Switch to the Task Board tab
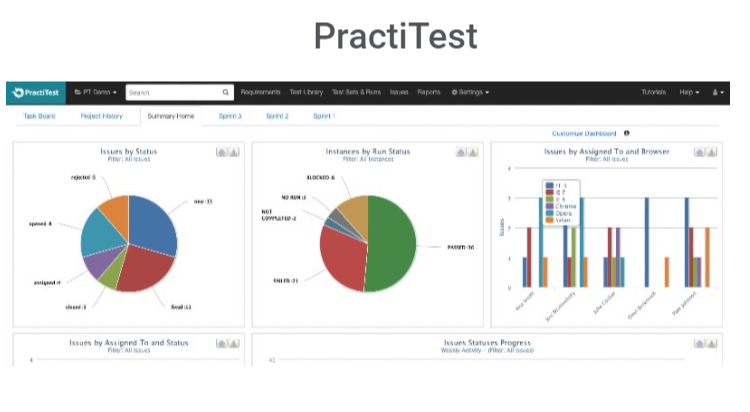Screen dimensions: 750x412 [x=39, y=116]
